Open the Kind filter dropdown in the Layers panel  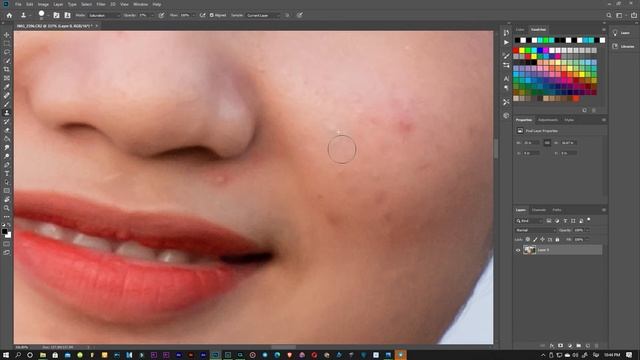[x=529, y=221]
